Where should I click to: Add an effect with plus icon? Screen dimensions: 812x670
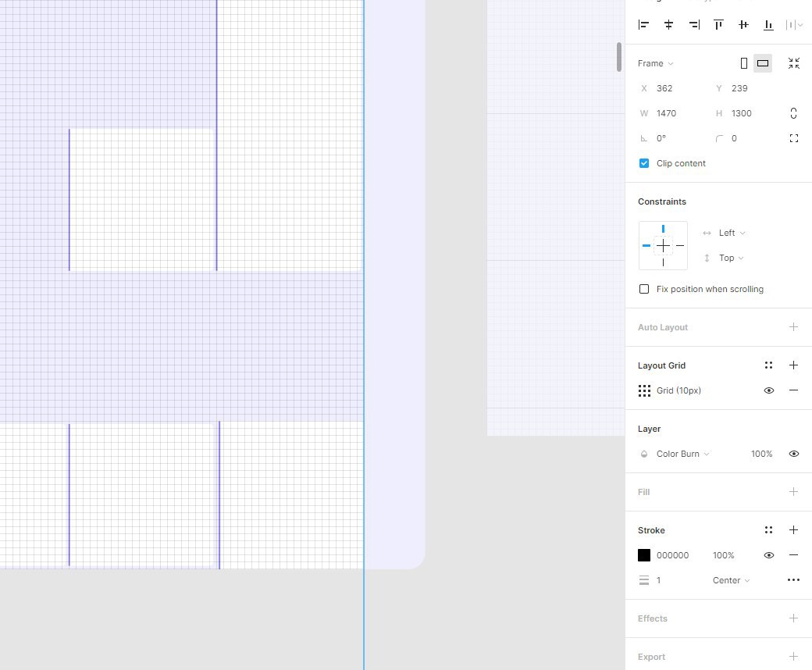click(x=793, y=618)
